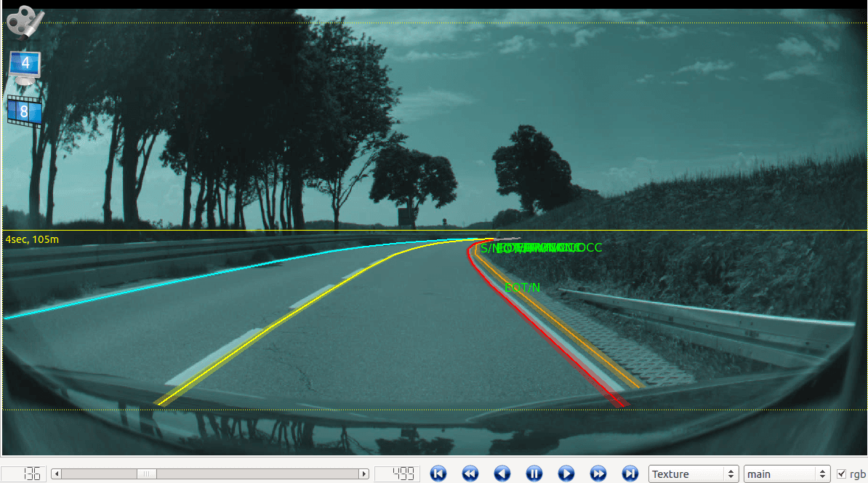
Task: Click the '4sec, 105m' horizon label
Action: [x=32, y=239]
